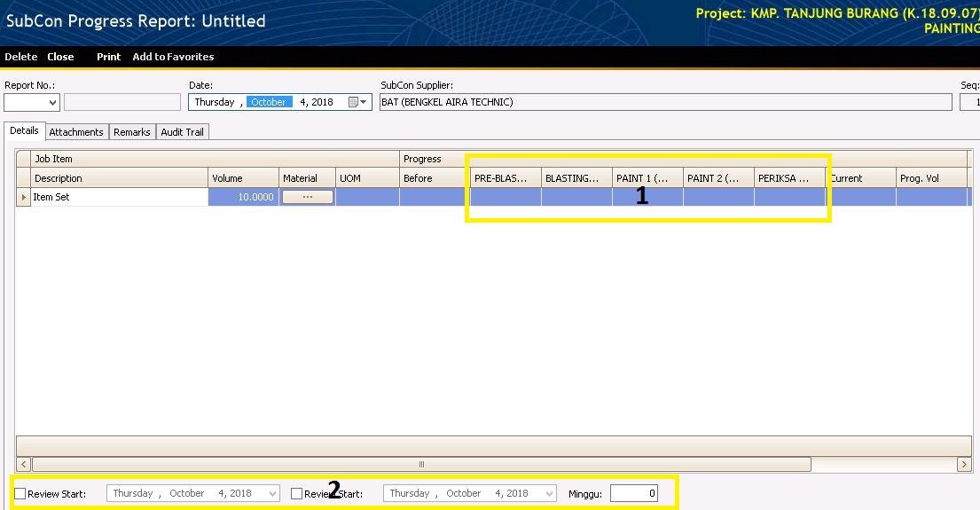Click Close in the top menu bar

coord(60,57)
